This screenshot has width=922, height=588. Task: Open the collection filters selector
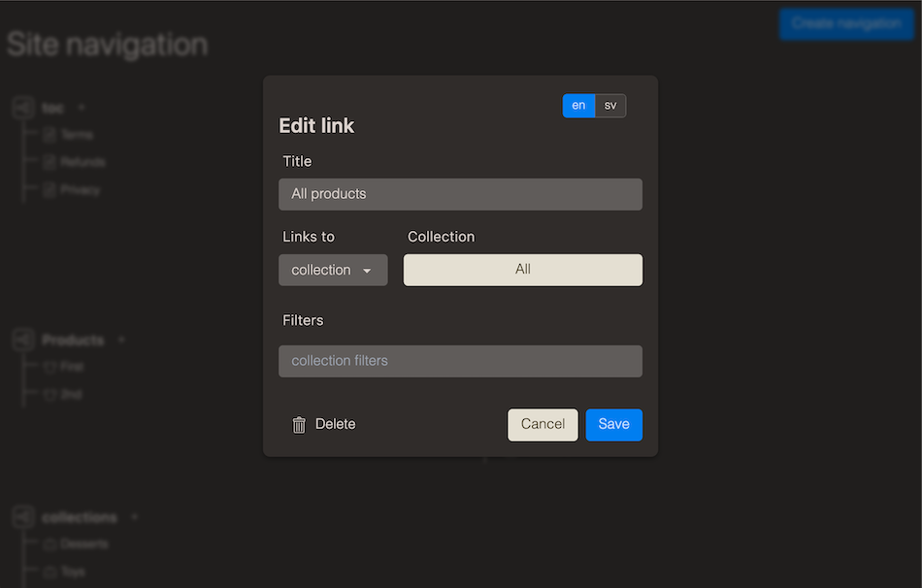460,361
